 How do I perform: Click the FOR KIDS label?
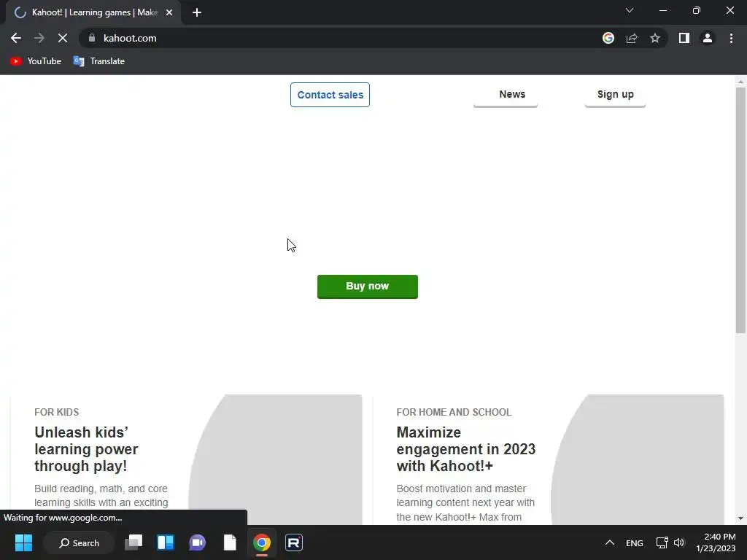tap(57, 413)
